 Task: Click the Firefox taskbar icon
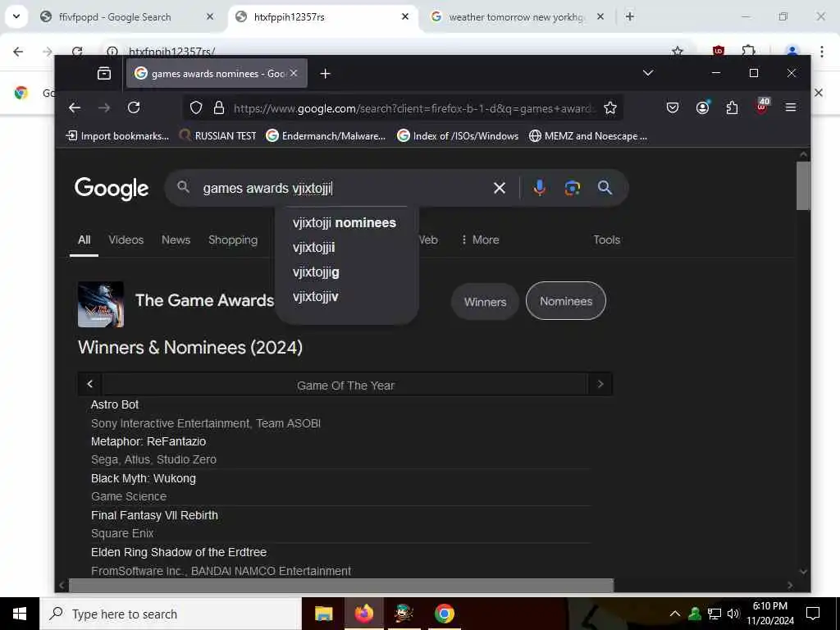coord(363,614)
